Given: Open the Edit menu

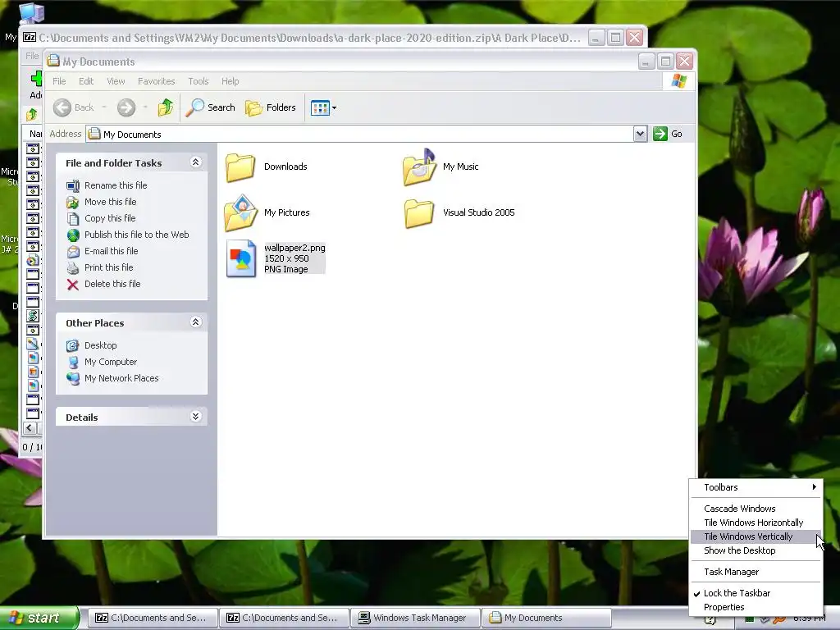Looking at the screenshot, I should pyautogui.click(x=86, y=81).
